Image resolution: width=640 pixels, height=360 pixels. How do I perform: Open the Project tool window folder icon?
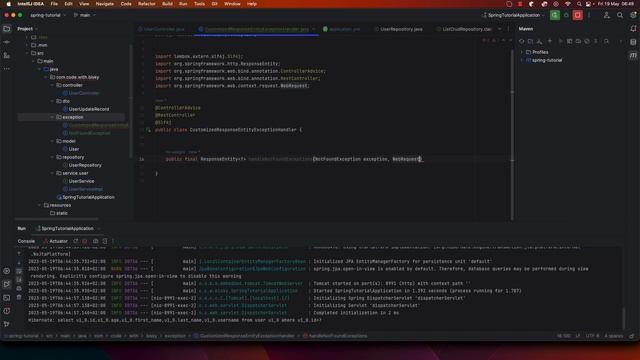7,29
